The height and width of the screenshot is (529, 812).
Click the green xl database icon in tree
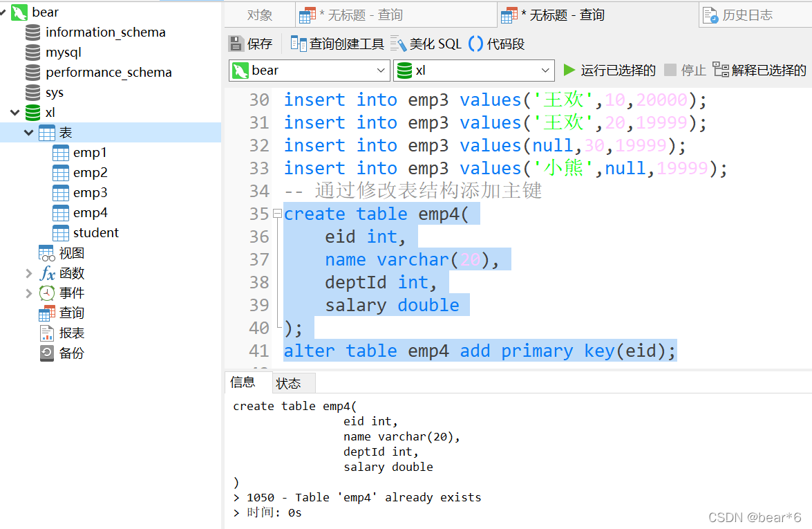[32, 113]
